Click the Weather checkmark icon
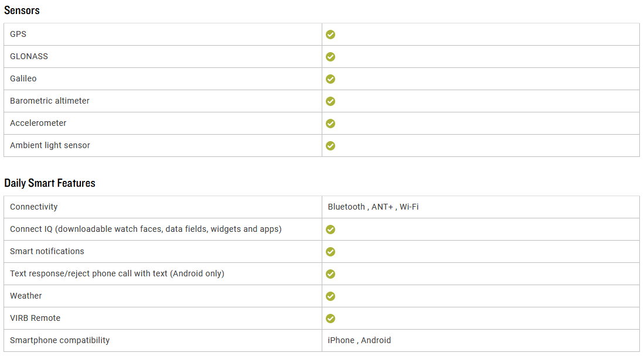Screen dimensions: 644x356 [330, 296]
